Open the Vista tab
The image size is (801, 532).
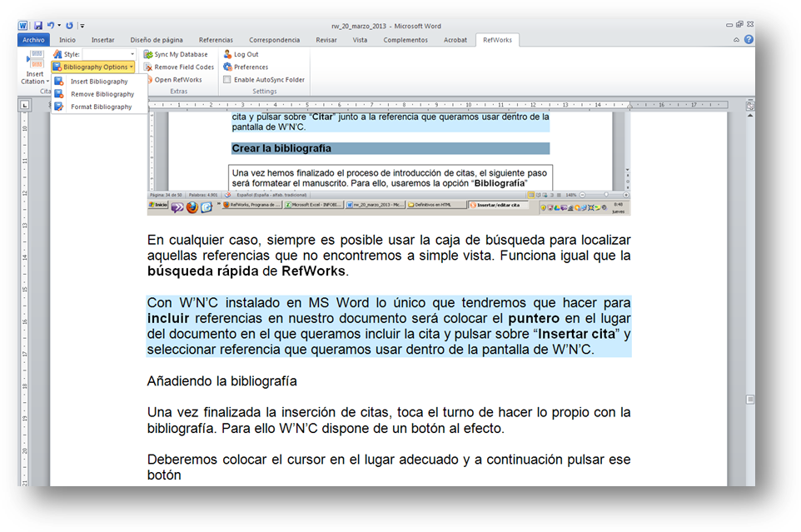pyautogui.click(x=360, y=40)
